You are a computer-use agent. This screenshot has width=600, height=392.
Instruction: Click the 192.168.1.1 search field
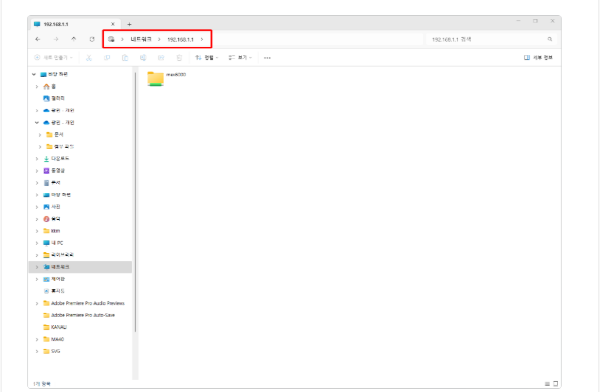(491, 39)
